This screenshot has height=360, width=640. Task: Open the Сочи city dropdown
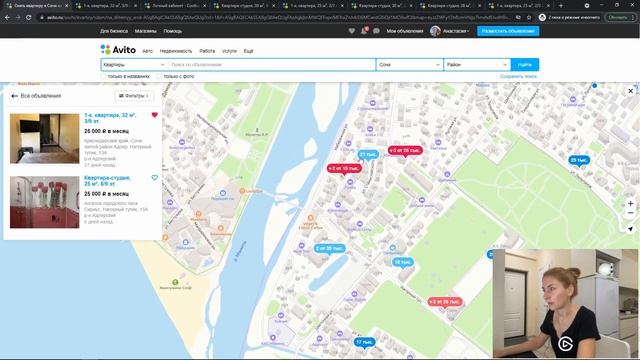409,64
